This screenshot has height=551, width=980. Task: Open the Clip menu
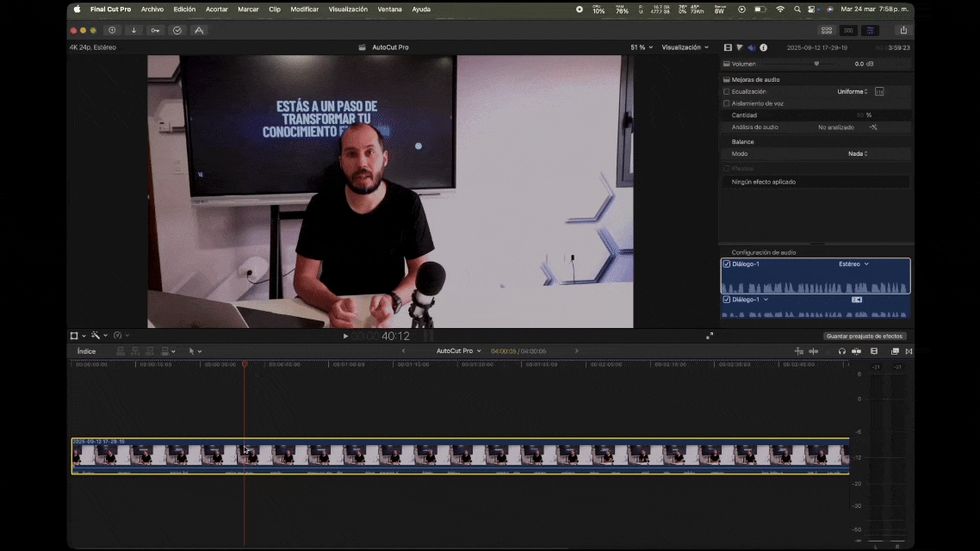click(274, 9)
